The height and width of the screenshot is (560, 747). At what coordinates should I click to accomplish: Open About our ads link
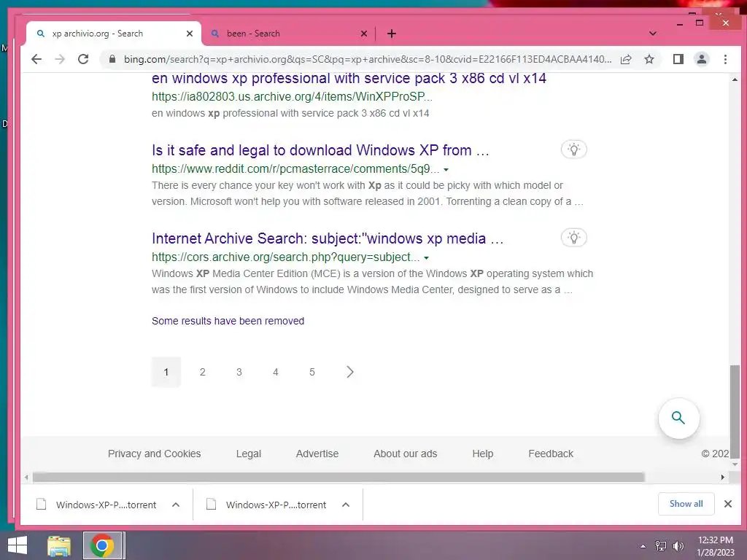(406, 454)
